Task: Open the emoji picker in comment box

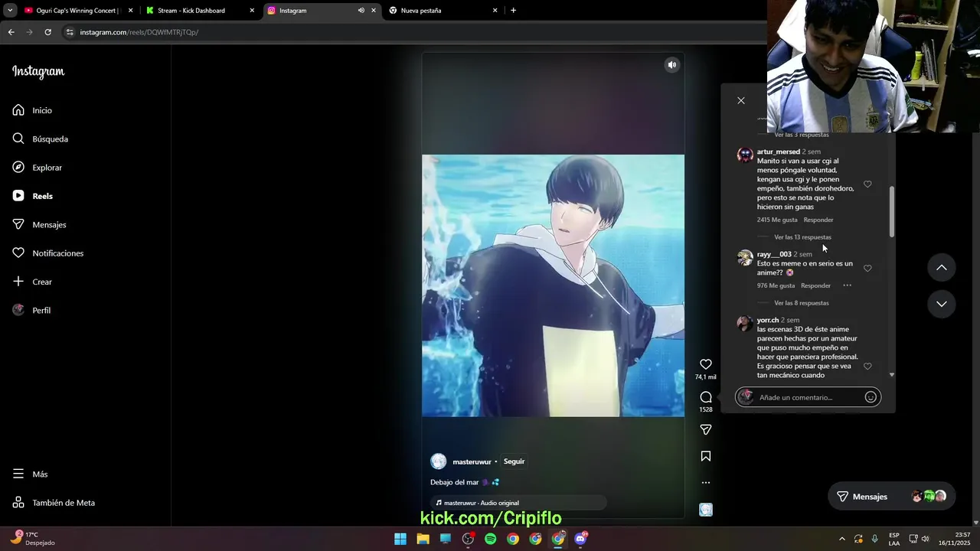Action: tap(871, 397)
